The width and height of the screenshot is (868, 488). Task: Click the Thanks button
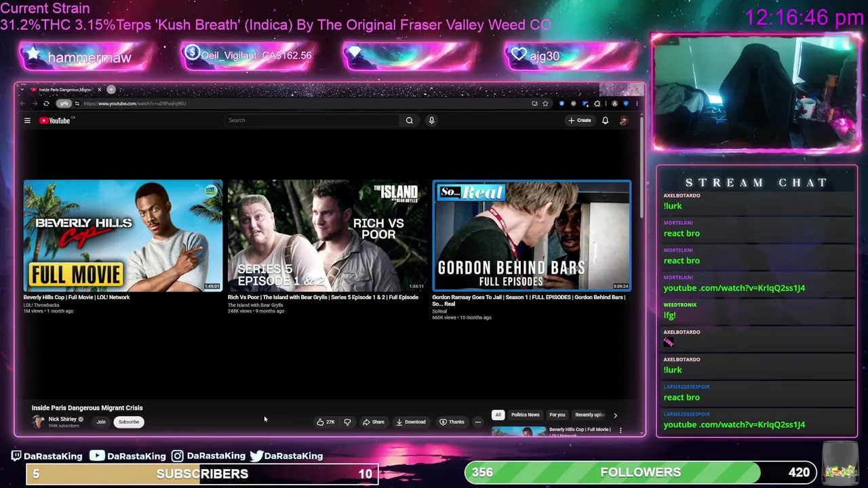[x=452, y=422]
